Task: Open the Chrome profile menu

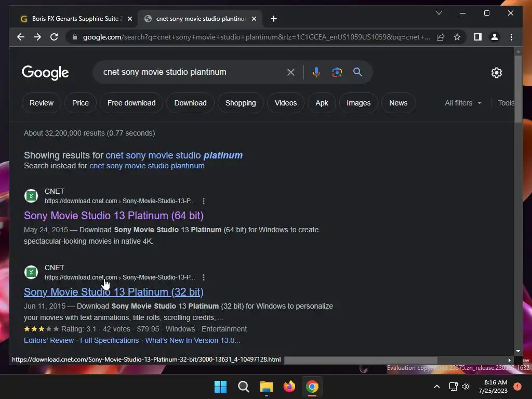Action: (x=495, y=37)
